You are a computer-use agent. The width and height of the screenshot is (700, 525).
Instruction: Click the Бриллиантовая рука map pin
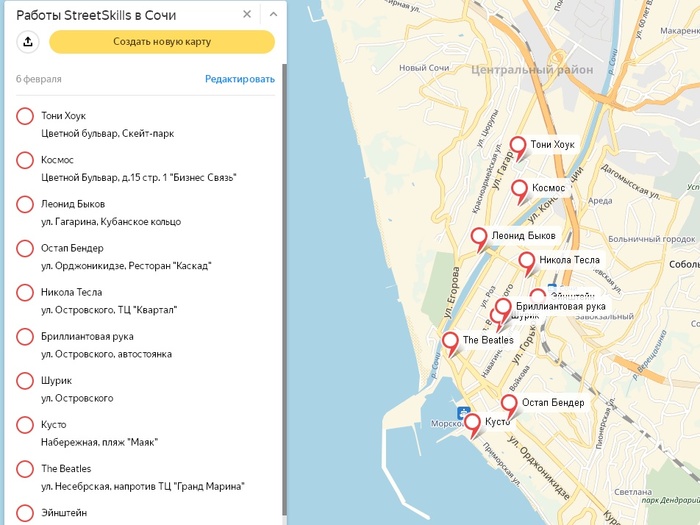coord(503,309)
